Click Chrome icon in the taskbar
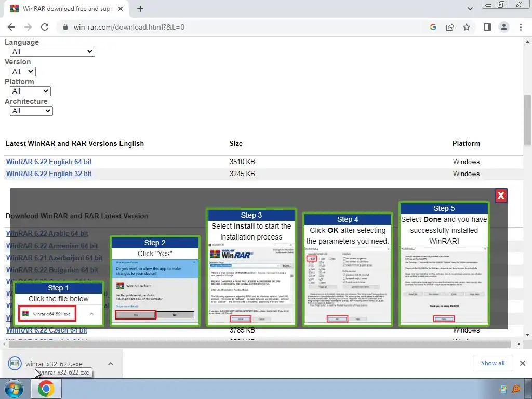Screen dimensions: 532x399 pyautogui.click(x=46, y=389)
